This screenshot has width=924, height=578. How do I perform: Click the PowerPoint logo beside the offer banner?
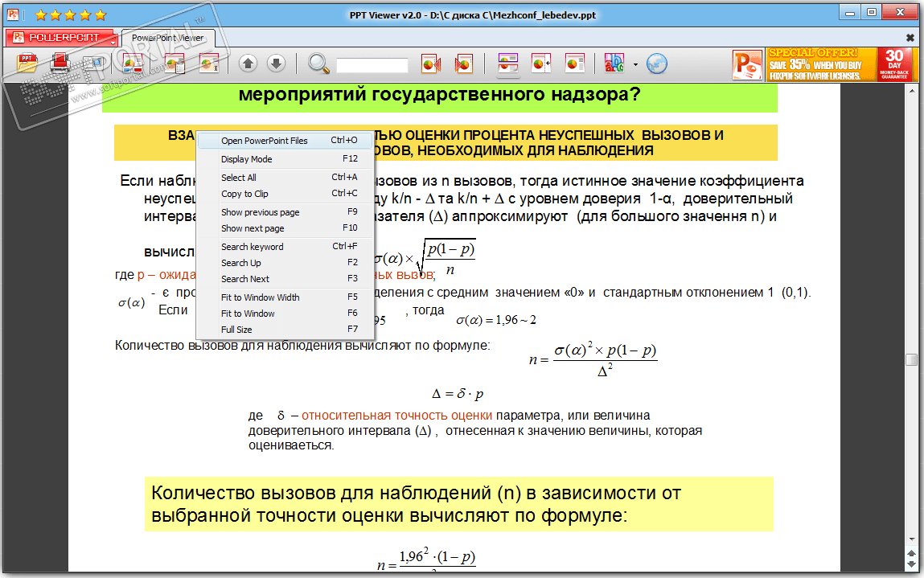tap(747, 64)
